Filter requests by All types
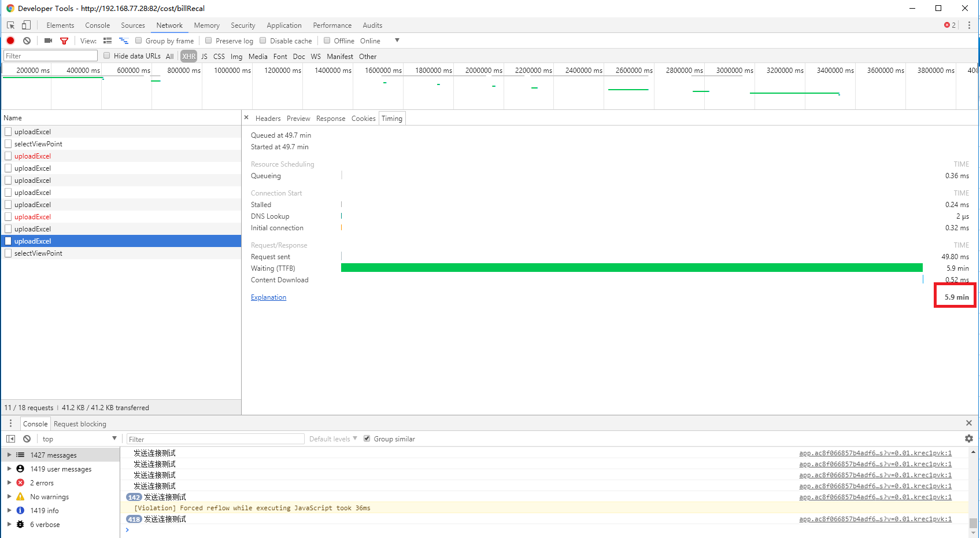This screenshot has width=980, height=538. pyautogui.click(x=169, y=56)
